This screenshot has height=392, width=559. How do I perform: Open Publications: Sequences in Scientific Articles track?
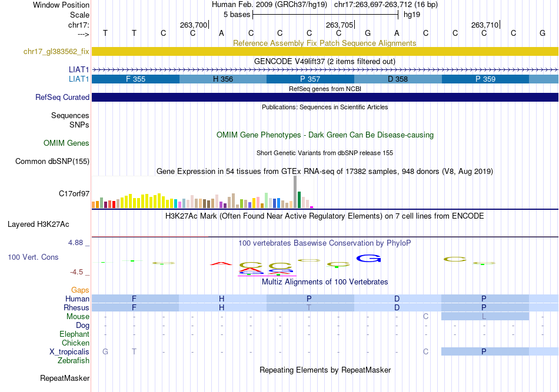[x=325, y=107]
